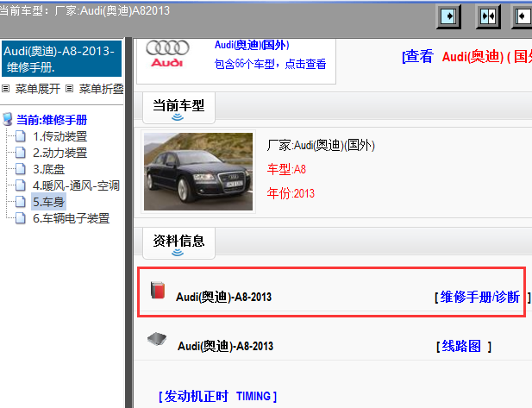Click the Audi(奥迪)(国外) brand link
Image resolution: width=532 pixels, height=408 pixels.
(x=252, y=45)
